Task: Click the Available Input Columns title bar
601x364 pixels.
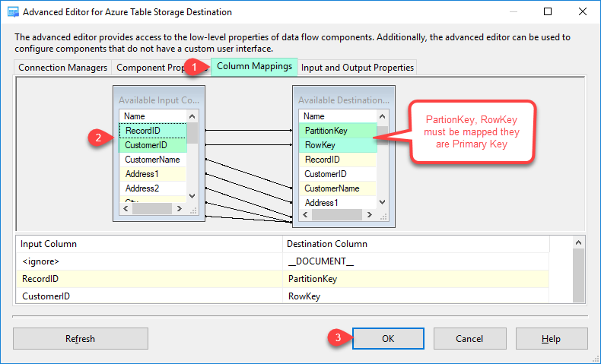Action: (159, 100)
